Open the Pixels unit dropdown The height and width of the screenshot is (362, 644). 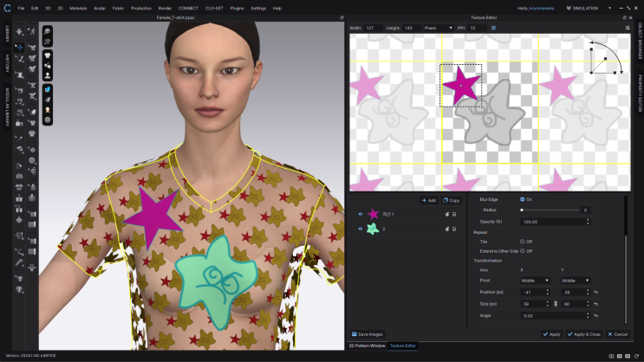[x=438, y=28]
